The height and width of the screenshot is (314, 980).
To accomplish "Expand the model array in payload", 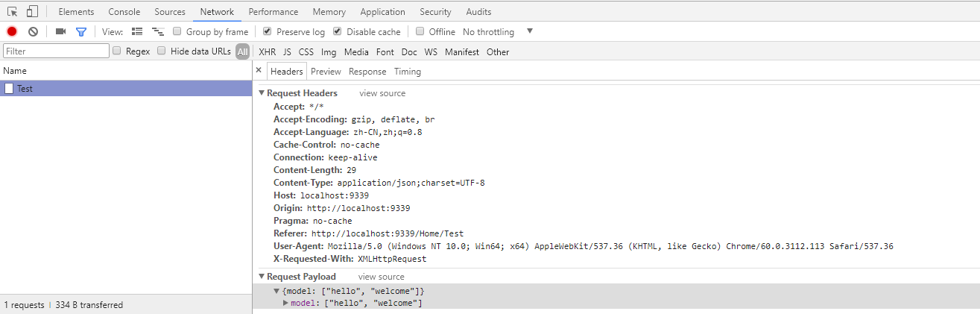I will point(286,303).
